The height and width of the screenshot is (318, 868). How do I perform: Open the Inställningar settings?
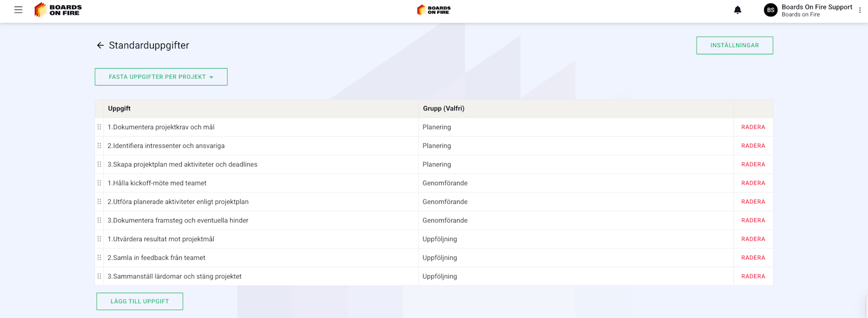[x=734, y=46]
